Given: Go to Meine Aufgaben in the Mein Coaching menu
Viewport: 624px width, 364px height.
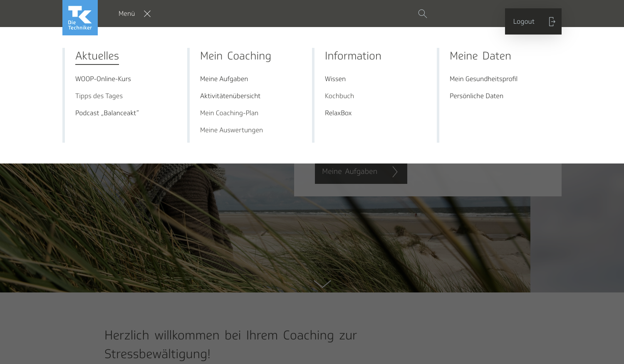Looking at the screenshot, I should [224, 79].
